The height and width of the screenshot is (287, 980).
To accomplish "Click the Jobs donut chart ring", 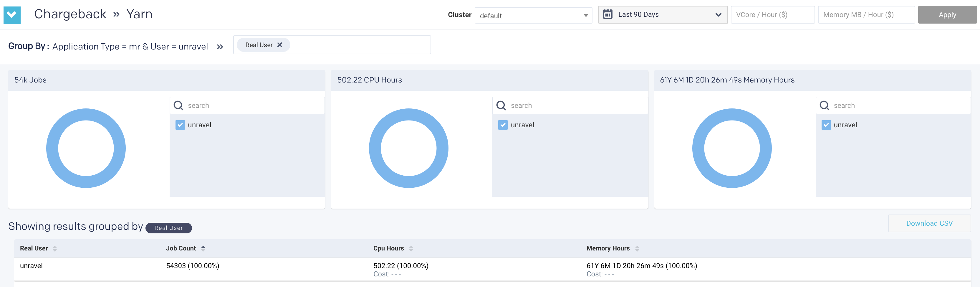I will click(x=52, y=149).
